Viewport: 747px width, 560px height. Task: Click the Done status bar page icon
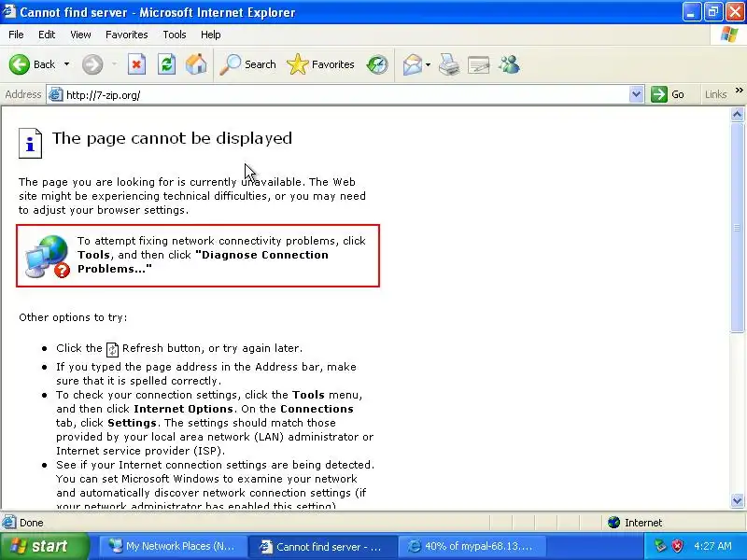tap(9, 523)
